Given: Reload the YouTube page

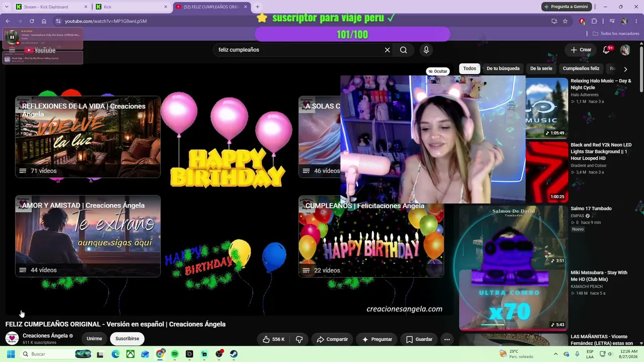Looking at the screenshot, I should click(32, 21).
